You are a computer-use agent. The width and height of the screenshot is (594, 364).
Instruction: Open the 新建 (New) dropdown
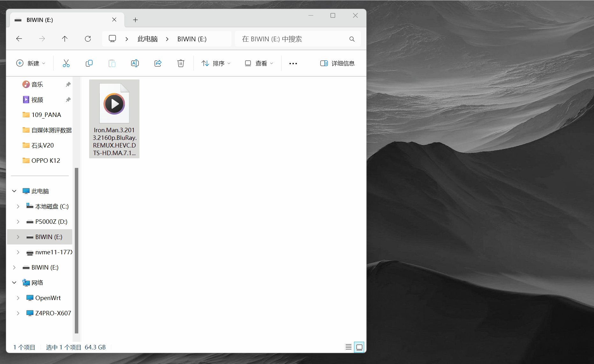click(31, 63)
